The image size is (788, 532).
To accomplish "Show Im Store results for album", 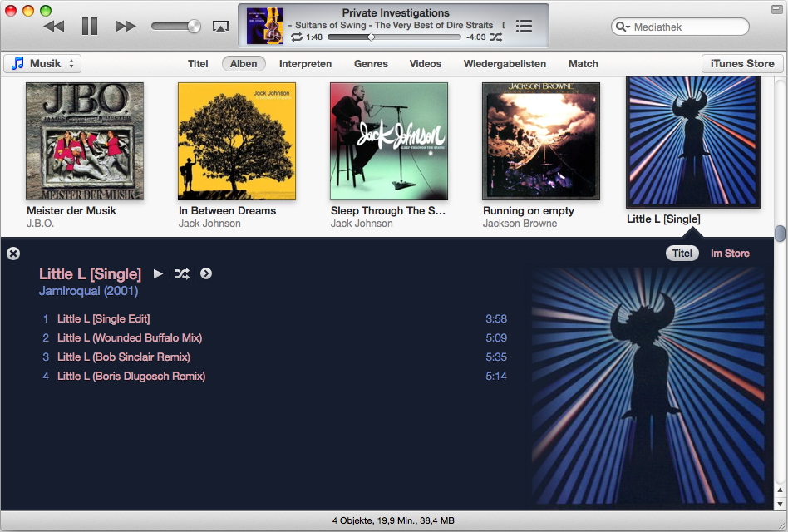I will [730, 254].
